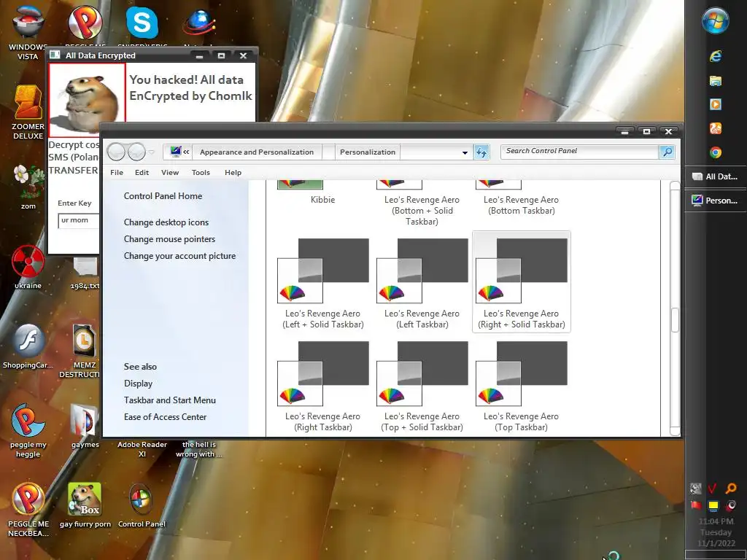Image resolution: width=747 pixels, height=560 pixels.
Task: Open the ShoppingCar... Flash desktop icon
Action: [28, 346]
